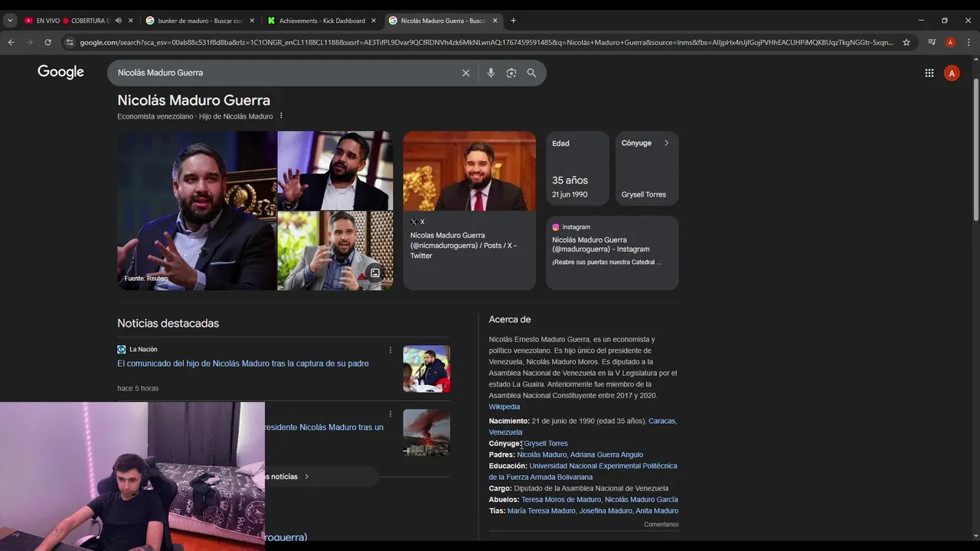Reload the current page
This screenshot has width=980, height=551.
[x=47, y=42]
